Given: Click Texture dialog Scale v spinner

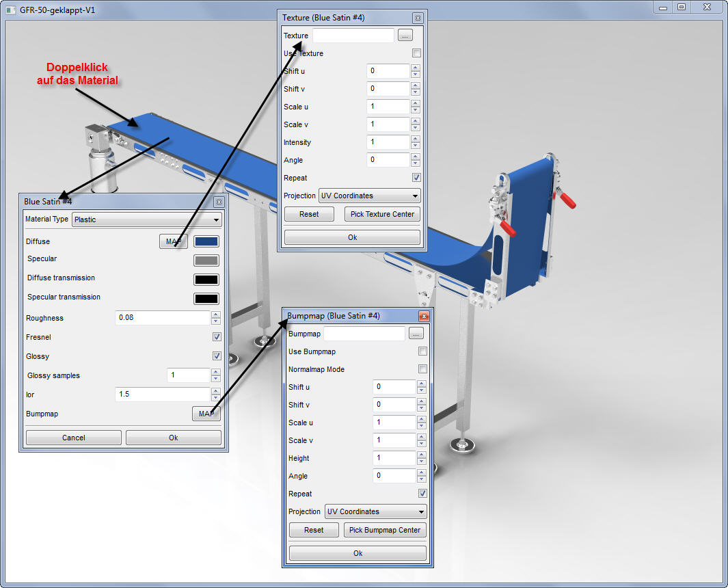Looking at the screenshot, I should pos(416,124).
